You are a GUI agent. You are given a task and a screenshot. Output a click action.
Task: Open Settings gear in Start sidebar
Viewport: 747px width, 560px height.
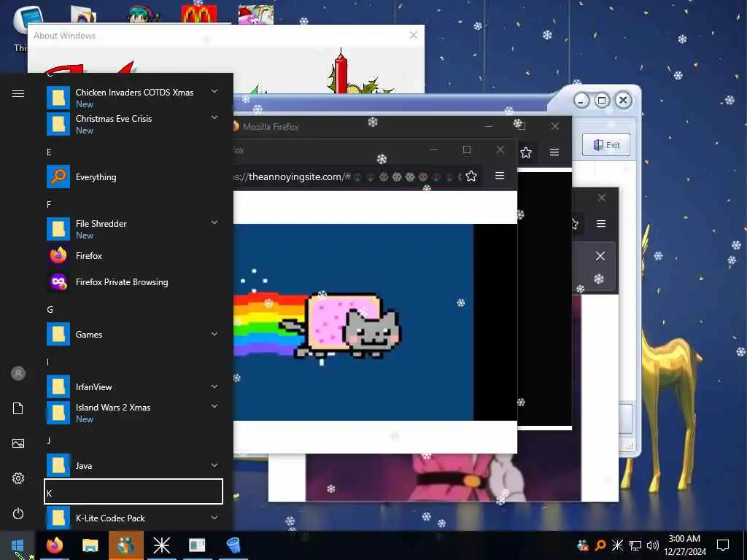[18, 478]
